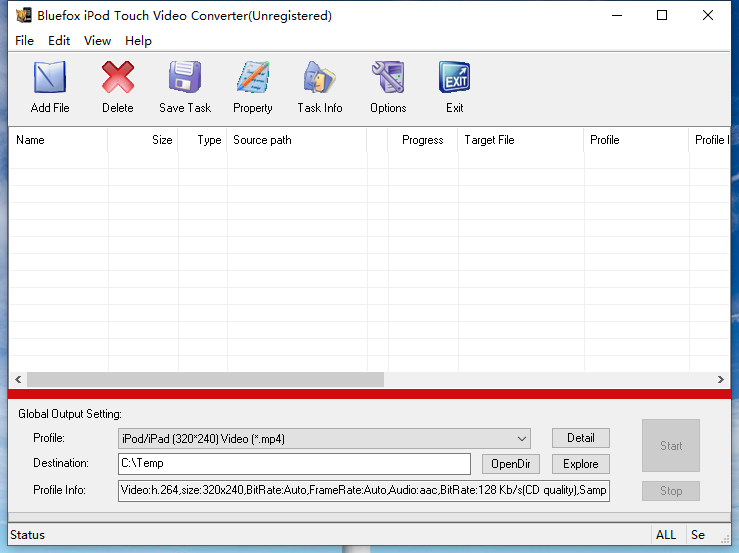Sort by the Size column header

tap(143, 140)
